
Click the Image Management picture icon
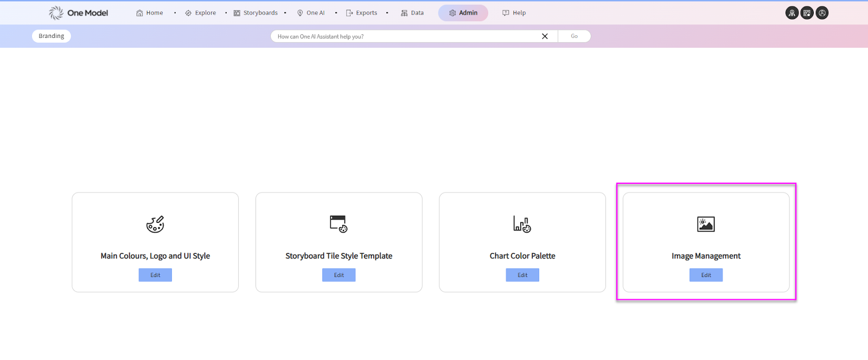click(706, 224)
